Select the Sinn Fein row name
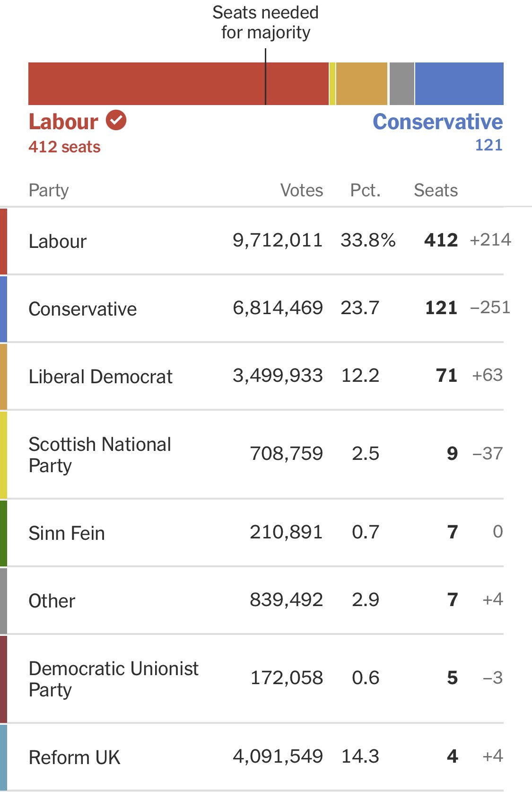The image size is (532, 792). point(67,533)
